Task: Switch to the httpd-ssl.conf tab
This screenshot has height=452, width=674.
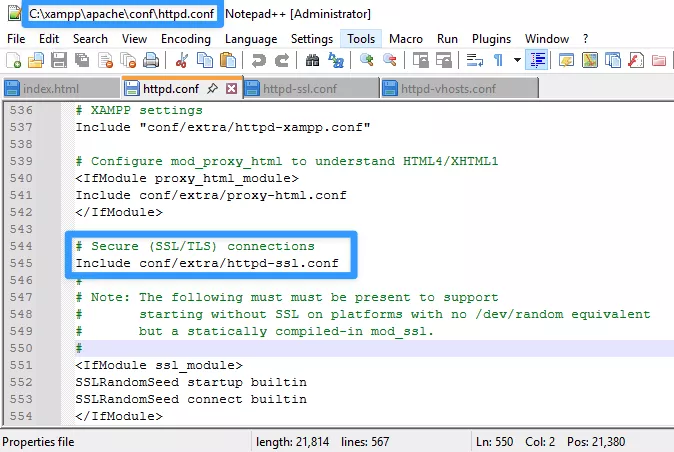Action: click(312, 89)
